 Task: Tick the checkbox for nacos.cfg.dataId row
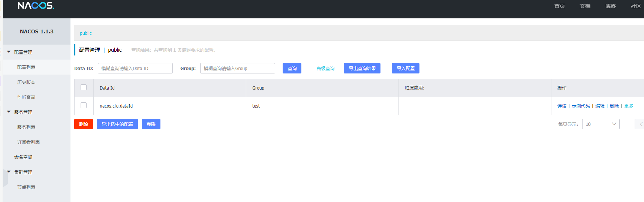click(x=84, y=105)
